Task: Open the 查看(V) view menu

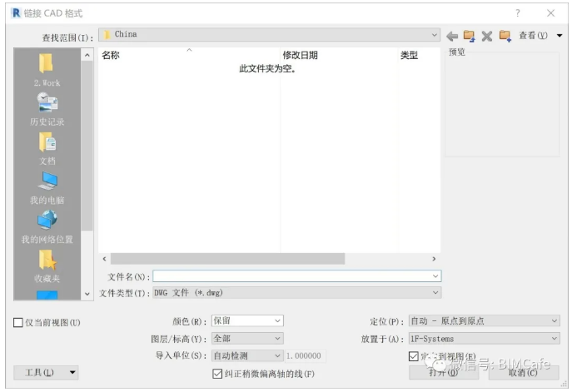Action: coord(533,35)
